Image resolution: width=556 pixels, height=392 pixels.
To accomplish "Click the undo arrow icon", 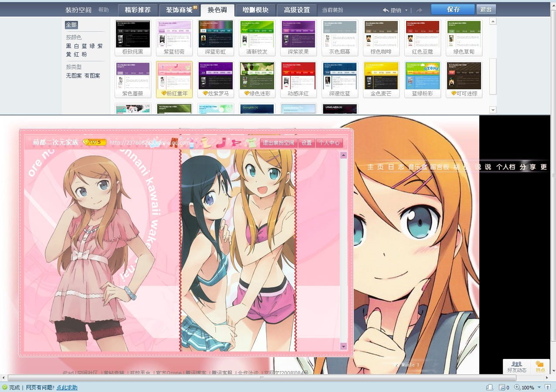I will click(x=386, y=10).
